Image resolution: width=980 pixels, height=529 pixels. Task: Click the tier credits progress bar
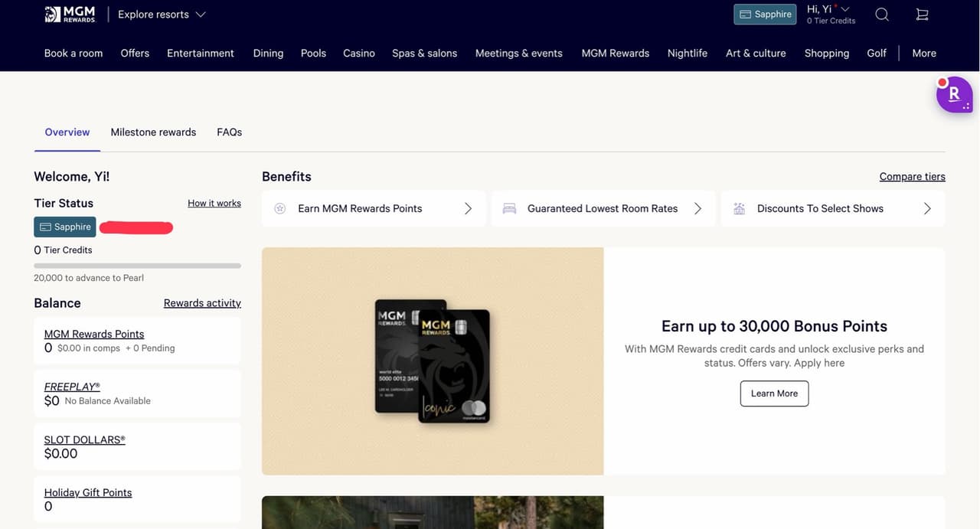pos(137,266)
